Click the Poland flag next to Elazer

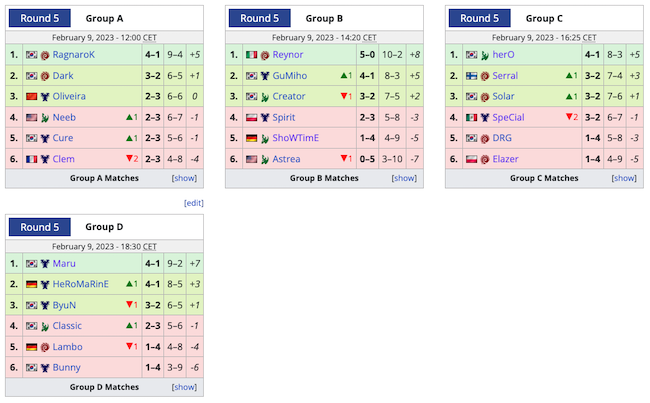(471, 159)
